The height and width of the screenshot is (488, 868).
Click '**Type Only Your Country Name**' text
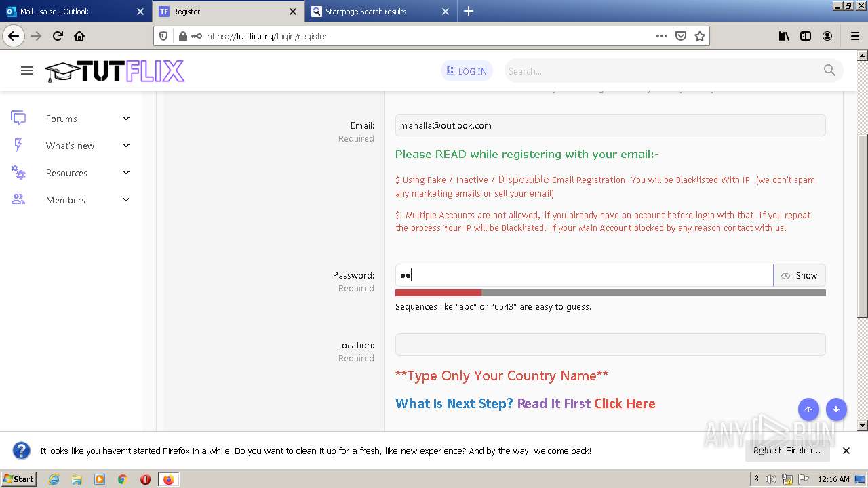click(502, 375)
